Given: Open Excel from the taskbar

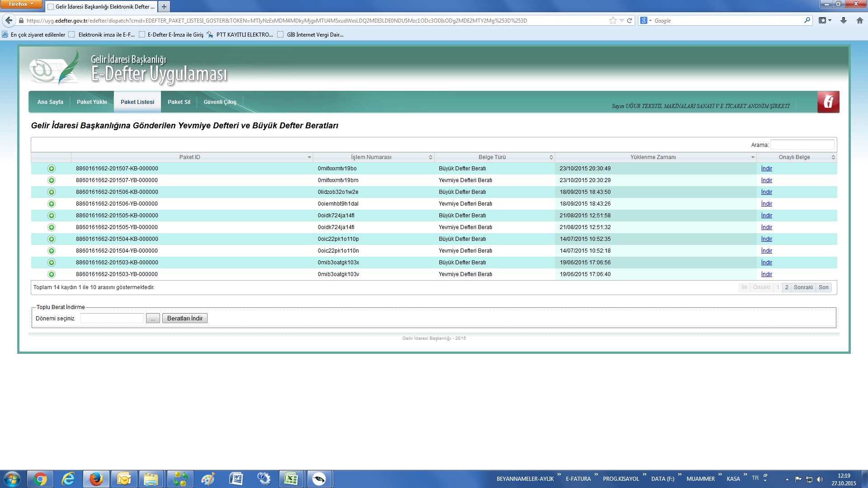Looking at the screenshot, I should click(x=291, y=479).
